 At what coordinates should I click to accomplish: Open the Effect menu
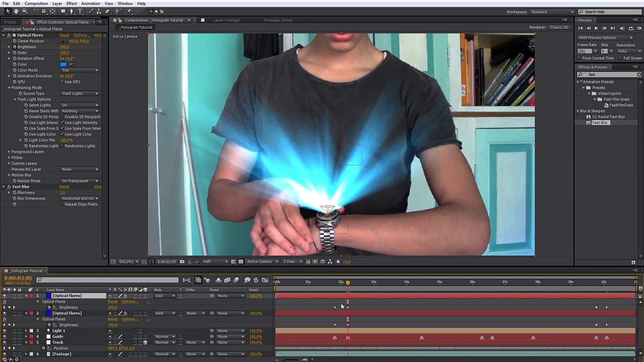pos(71,3)
